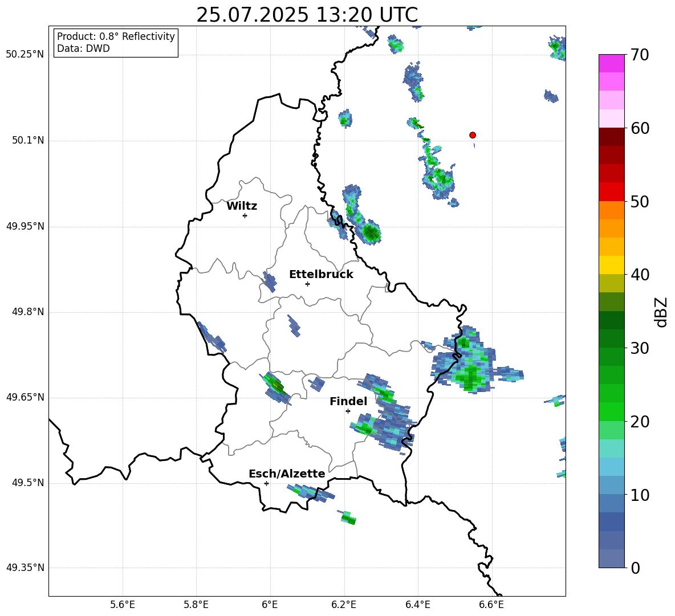Screen dimensions: 675x616
Task: Click the dBZ colorbar axis label
Action: 661,312
